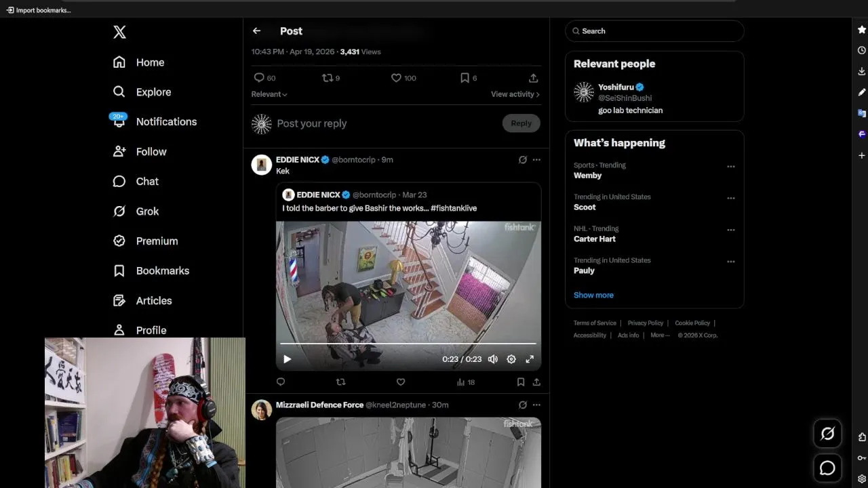Click the Search box
This screenshot has height=488, width=868.
coord(654,31)
